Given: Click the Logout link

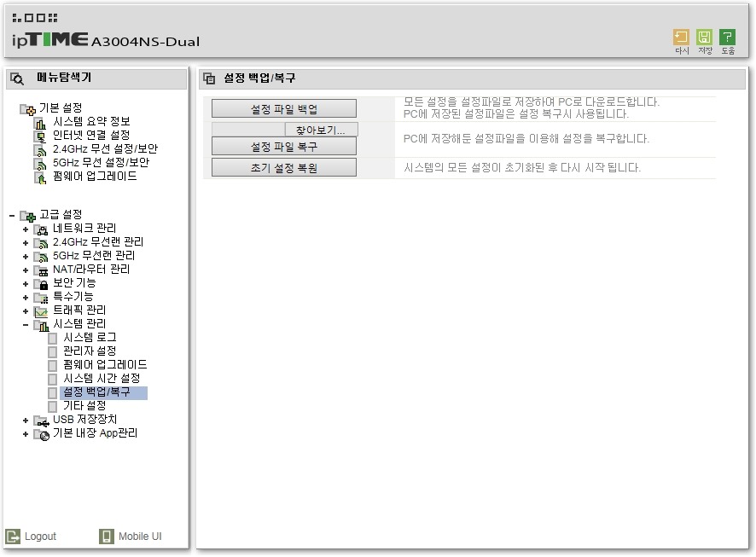Looking at the screenshot, I should pos(40,537).
